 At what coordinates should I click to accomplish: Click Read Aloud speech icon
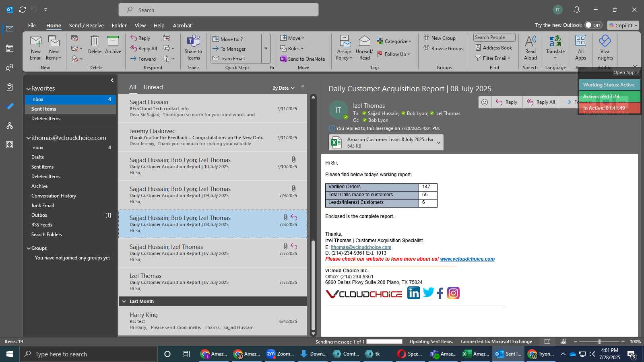(x=530, y=47)
